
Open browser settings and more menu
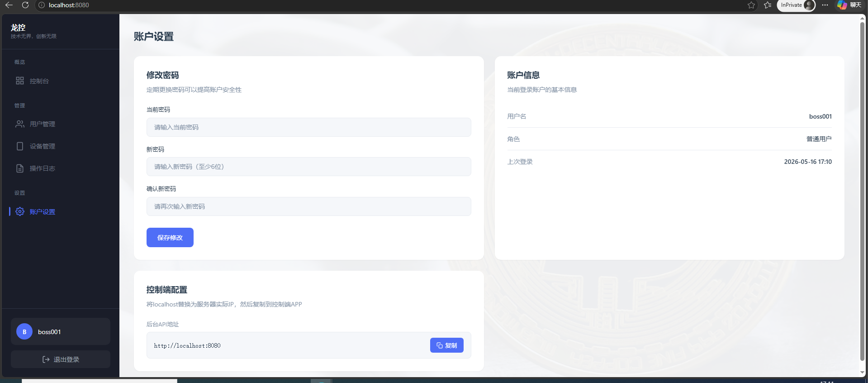825,5
